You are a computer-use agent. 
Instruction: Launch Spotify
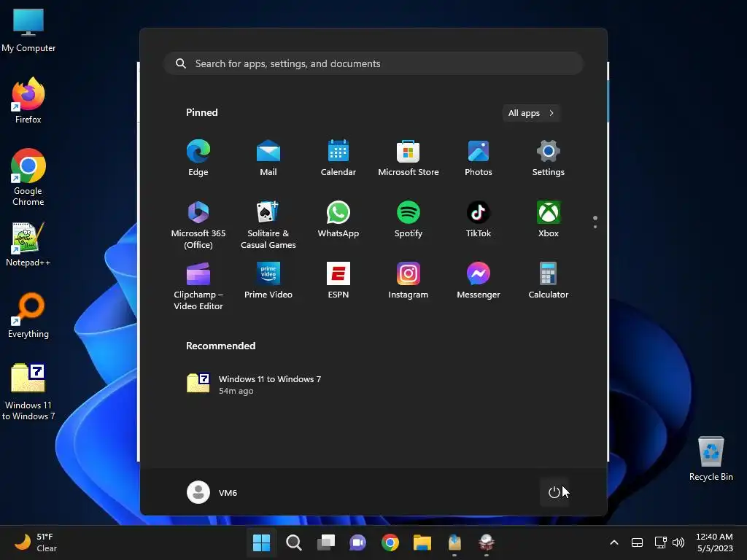[x=409, y=219]
